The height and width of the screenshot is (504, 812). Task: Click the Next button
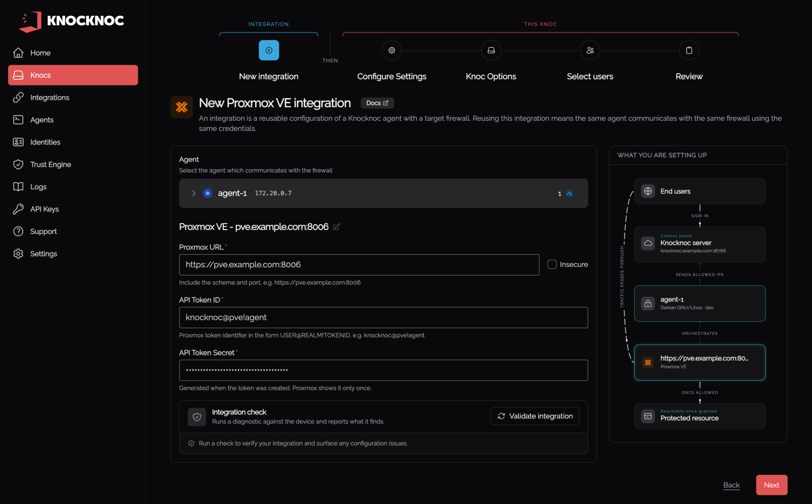tap(771, 485)
